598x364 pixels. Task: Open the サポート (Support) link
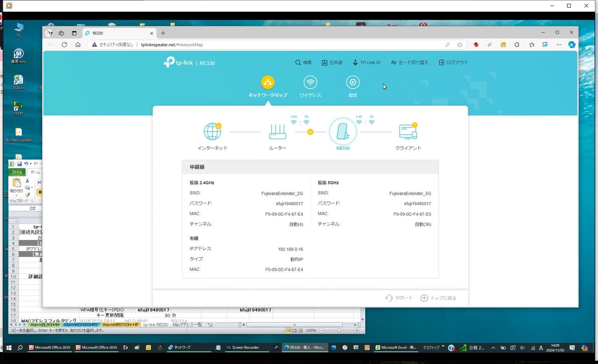click(x=399, y=298)
